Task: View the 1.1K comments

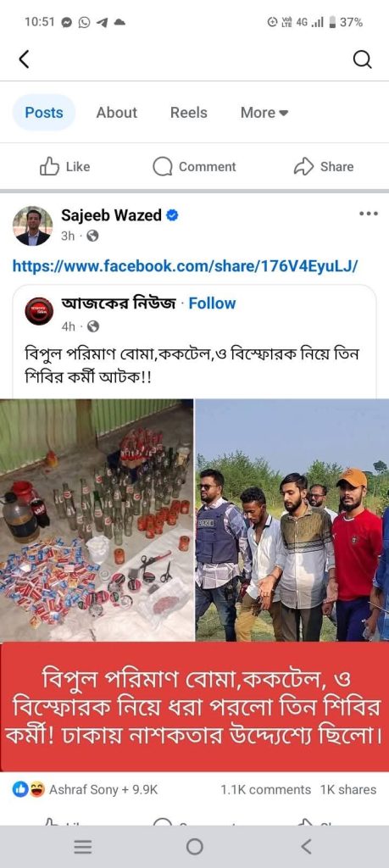Action: tap(265, 790)
